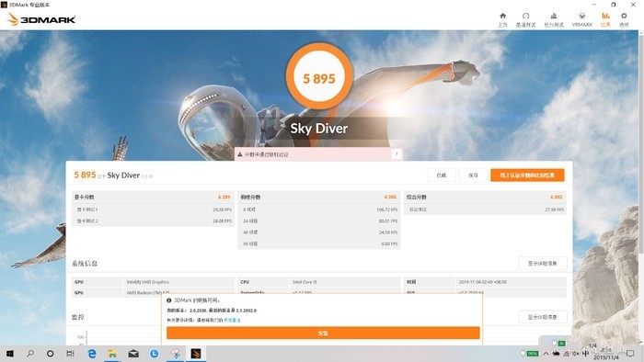This screenshot has height=362, width=644.
Task: Open the Windows Start menu
Action: pos(10,354)
